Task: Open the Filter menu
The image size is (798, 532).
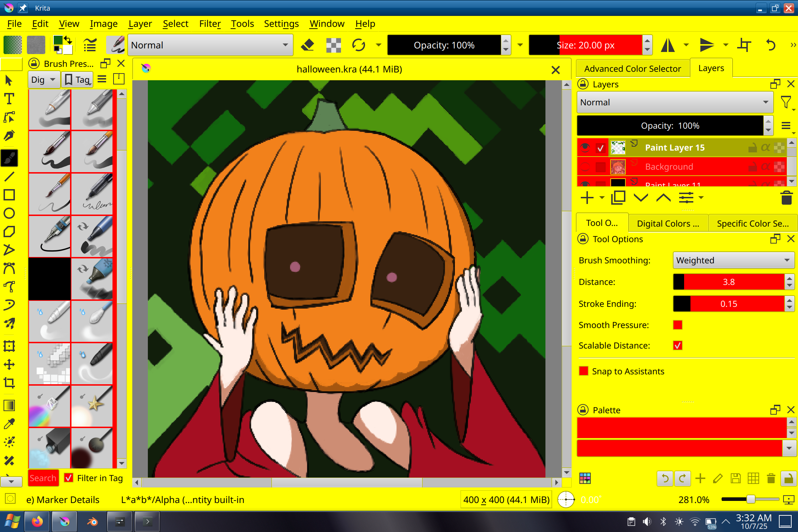Action: coord(210,24)
